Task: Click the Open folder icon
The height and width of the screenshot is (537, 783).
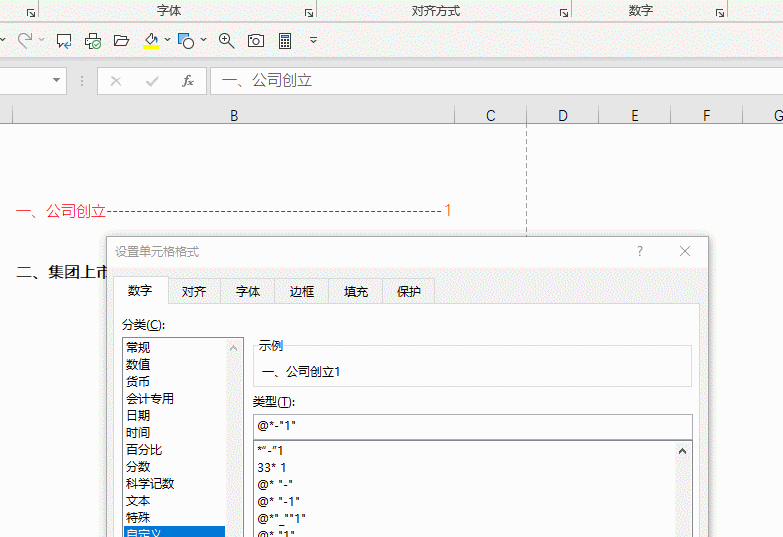Action: coord(121,40)
